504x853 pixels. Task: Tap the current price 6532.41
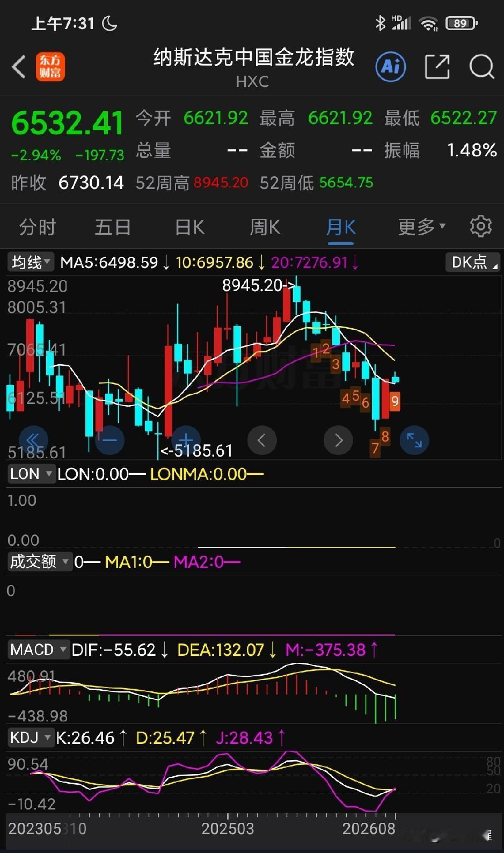click(67, 122)
